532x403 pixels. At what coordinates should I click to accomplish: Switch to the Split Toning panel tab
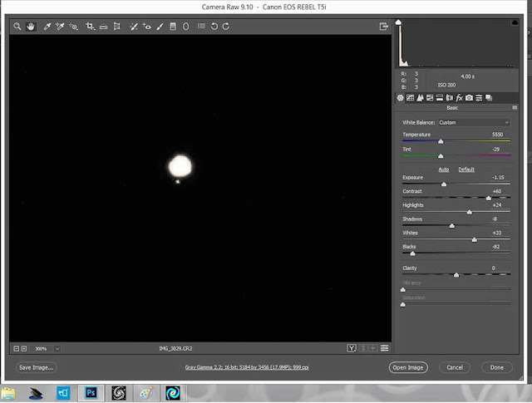(x=440, y=98)
